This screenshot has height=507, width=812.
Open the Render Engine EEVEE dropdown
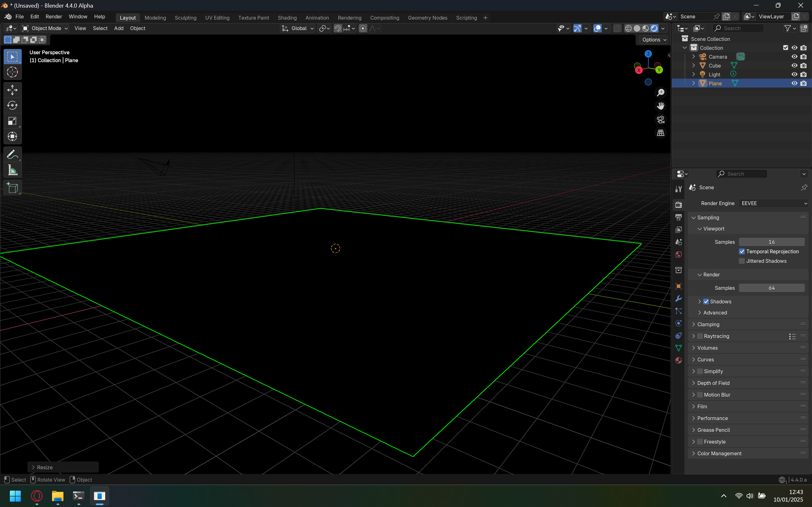pyautogui.click(x=774, y=203)
